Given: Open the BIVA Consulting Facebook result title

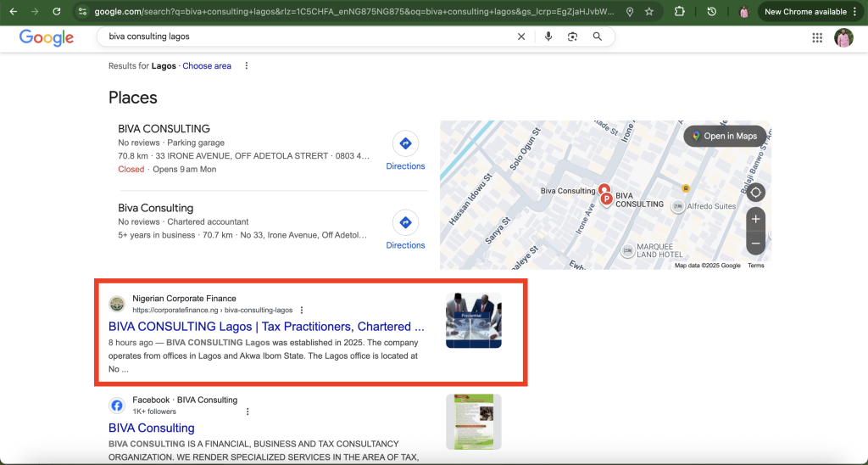Looking at the screenshot, I should click(x=152, y=428).
